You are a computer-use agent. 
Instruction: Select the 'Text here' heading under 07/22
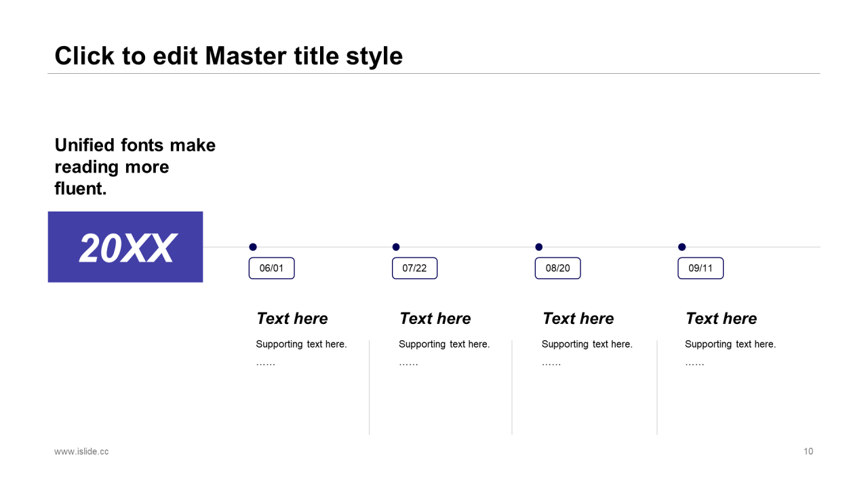[435, 319]
